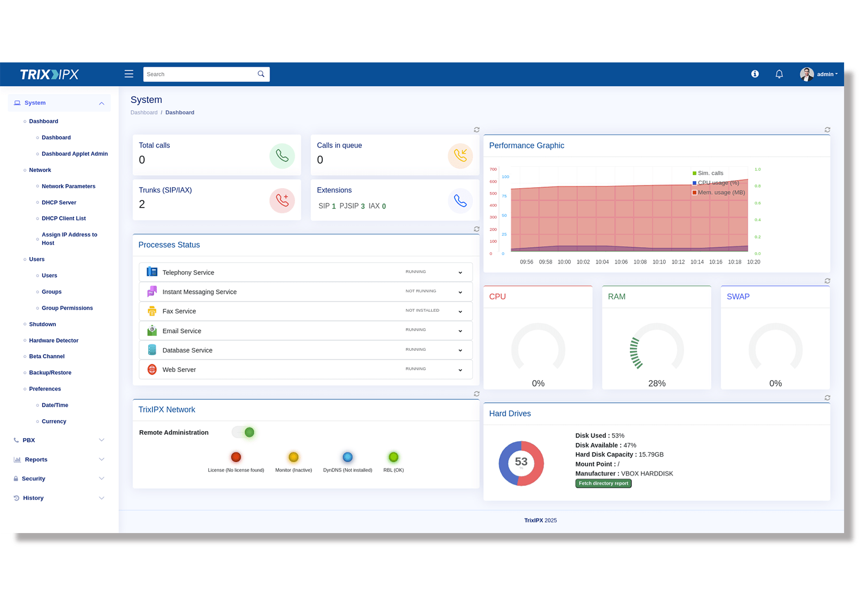Expand the Telephony Service row chevron

460,272
